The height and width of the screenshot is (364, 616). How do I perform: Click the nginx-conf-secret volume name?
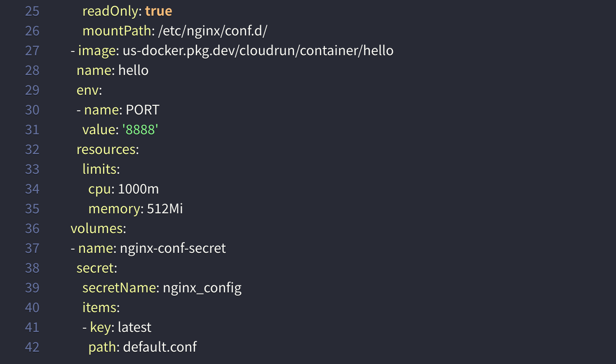click(x=173, y=248)
